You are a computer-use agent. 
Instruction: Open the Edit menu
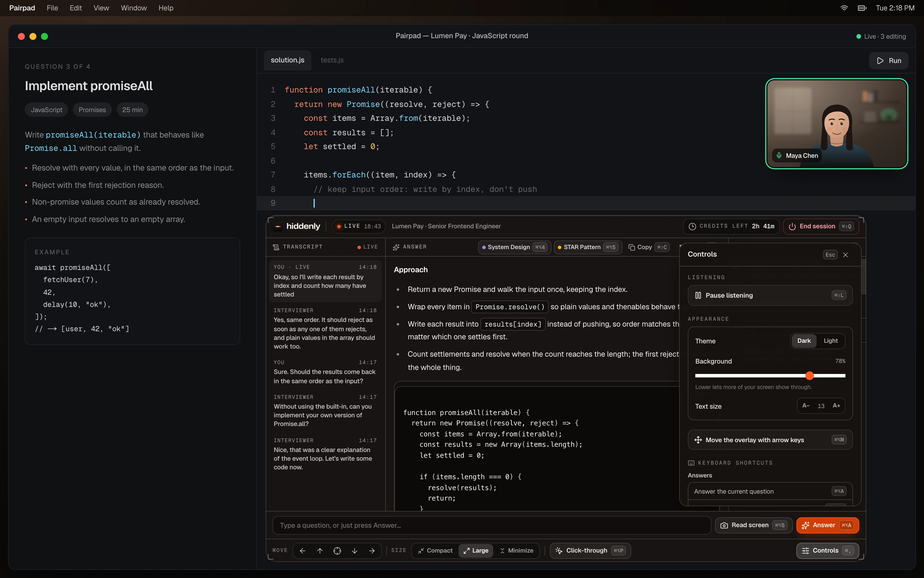pyautogui.click(x=76, y=8)
